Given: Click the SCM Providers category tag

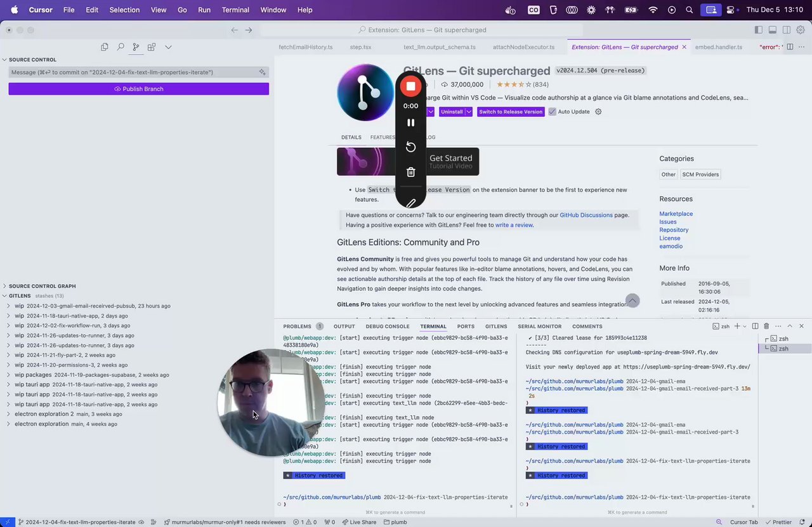Looking at the screenshot, I should [700, 174].
